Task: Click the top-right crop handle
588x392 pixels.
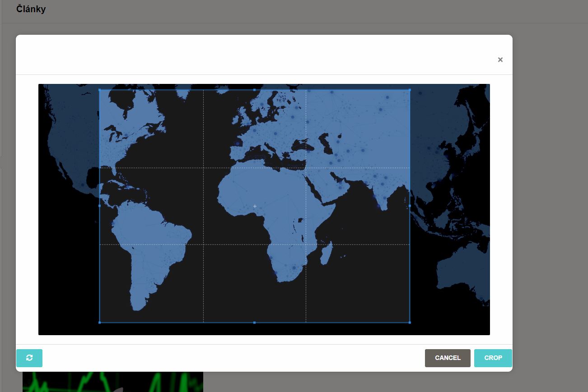Action: [x=410, y=90]
